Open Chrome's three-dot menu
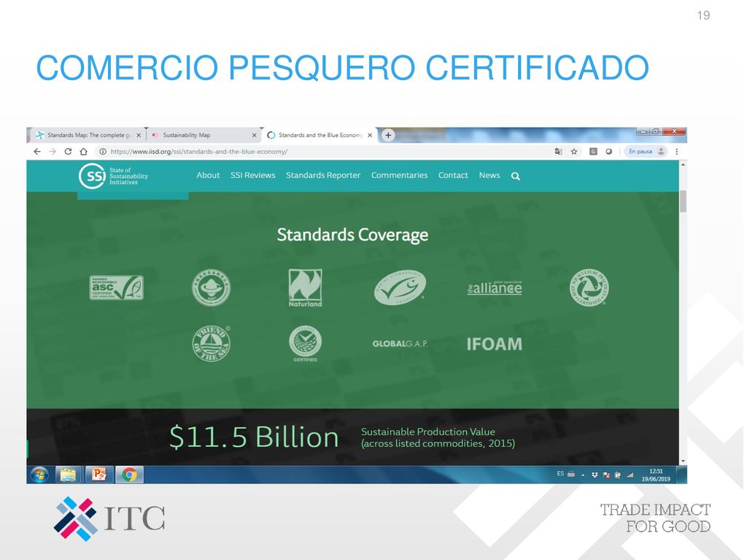The image size is (747, 560). coord(676,152)
